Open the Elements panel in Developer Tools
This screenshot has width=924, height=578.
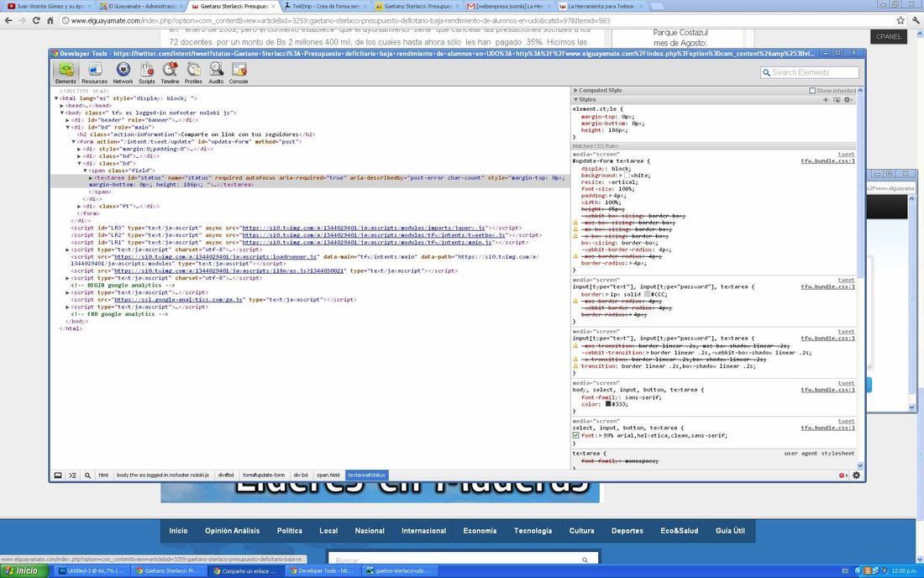click(x=66, y=73)
